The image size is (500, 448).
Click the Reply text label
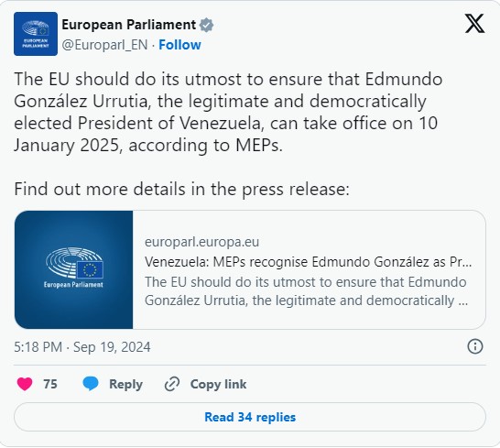pos(125,384)
